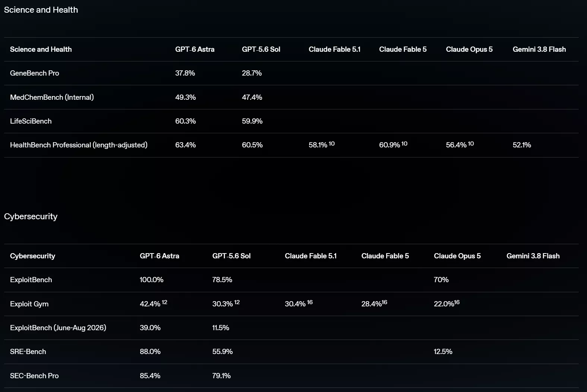Image resolution: width=587 pixels, height=392 pixels.
Task: Select the MedChemBench (Internal) row label
Action: (52, 98)
